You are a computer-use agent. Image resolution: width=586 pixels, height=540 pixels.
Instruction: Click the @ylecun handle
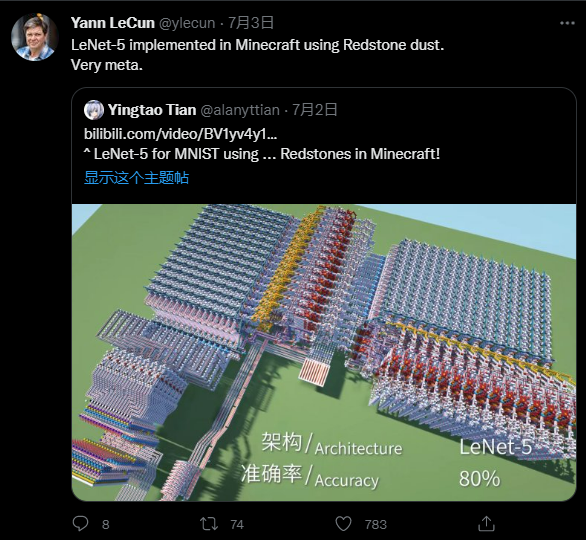tap(187, 23)
